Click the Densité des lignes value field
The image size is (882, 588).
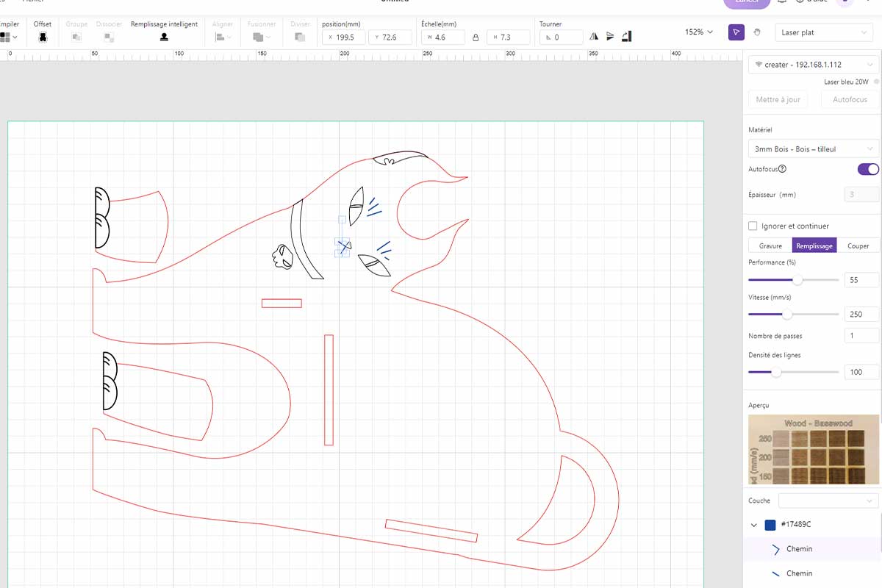pyautogui.click(x=861, y=372)
